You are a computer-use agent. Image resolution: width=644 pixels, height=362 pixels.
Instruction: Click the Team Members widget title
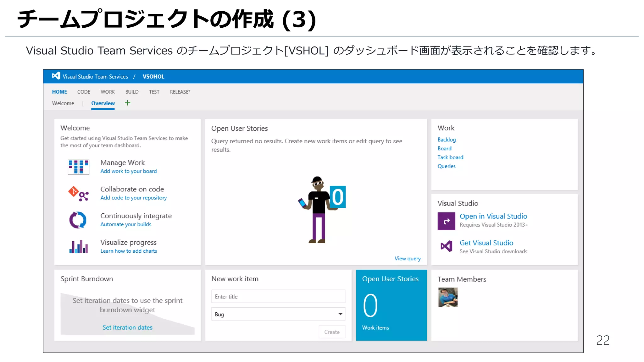point(462,279)
